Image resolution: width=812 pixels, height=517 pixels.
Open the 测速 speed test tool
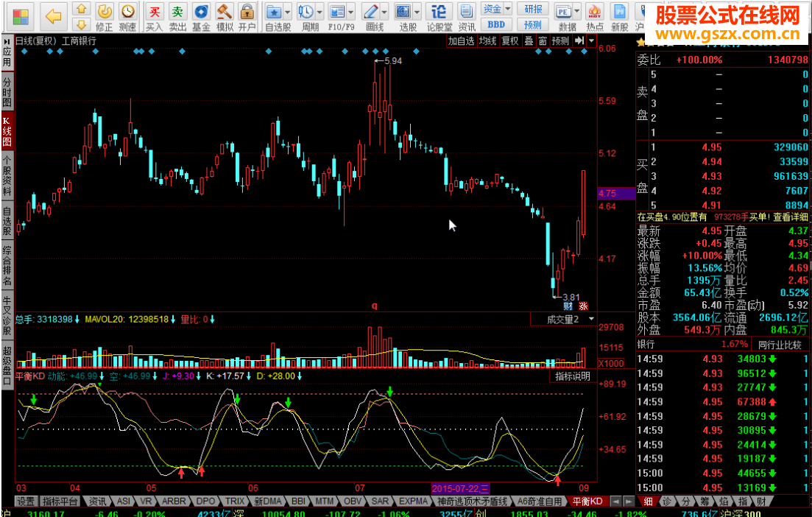pos(128,17)
